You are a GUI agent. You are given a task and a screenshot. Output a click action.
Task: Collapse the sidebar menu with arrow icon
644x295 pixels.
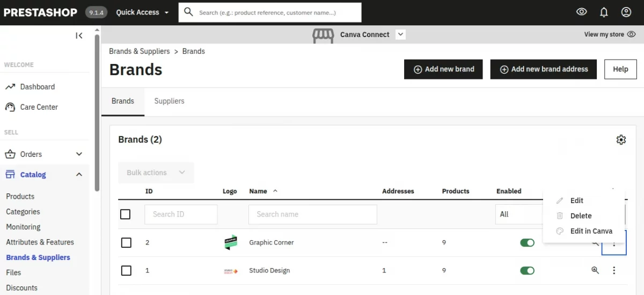[79, 35]
